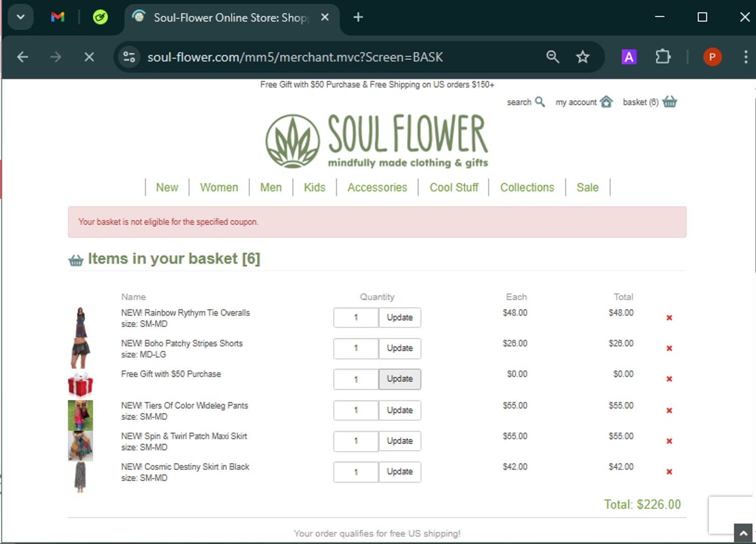The width and height of the screenshot is (756, 544).
Task: Open the Kids menu
Action: click(x=314, y=188)
